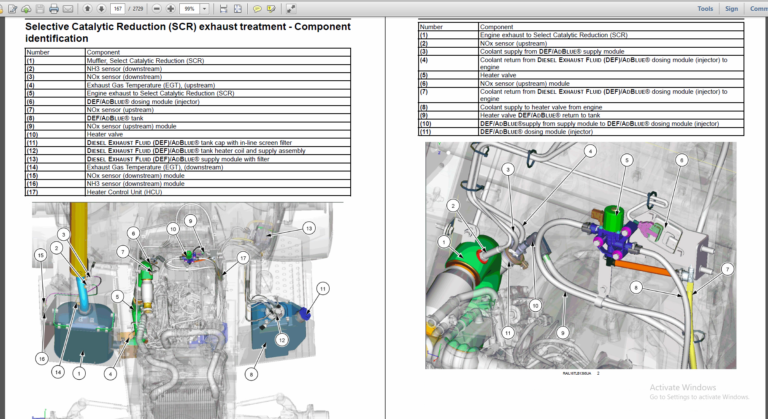The width and height of the screenshot is (768, 419).
Task: Open the zoom level dropdown arrow
Action: (x=205, y=9)
